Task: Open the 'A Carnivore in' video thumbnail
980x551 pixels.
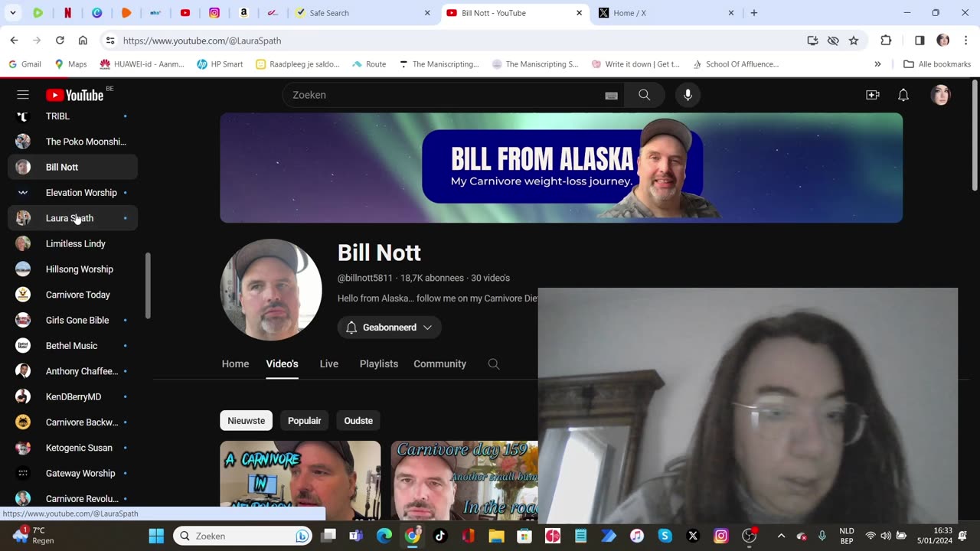Action: [x=300, y=481]
